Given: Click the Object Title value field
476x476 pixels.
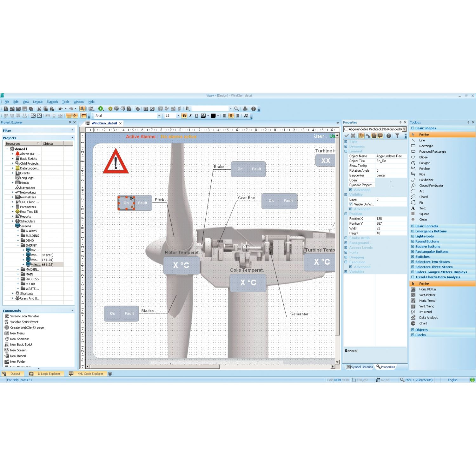Looking at the screenshot, I should (x=390, y=161).
